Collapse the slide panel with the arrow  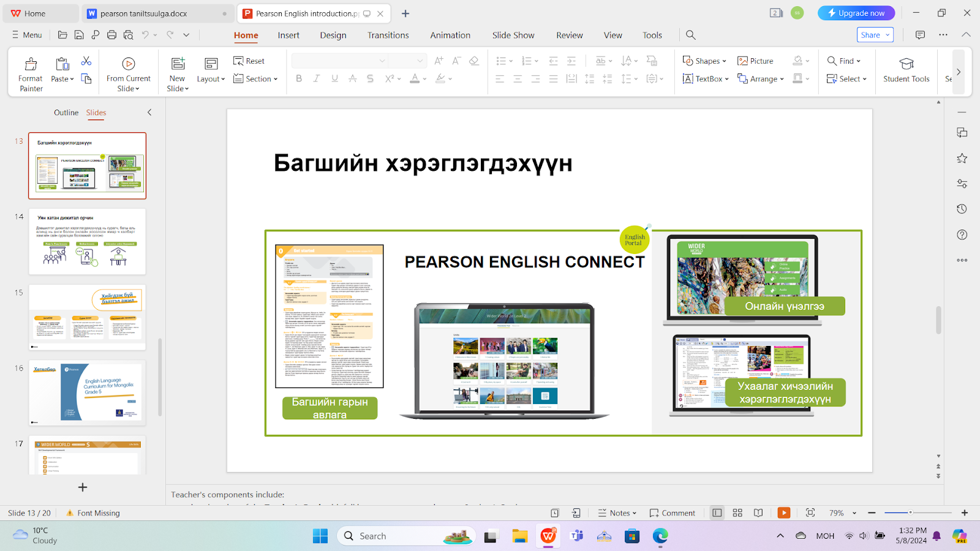pyautogui.click(x=149, y=113)
